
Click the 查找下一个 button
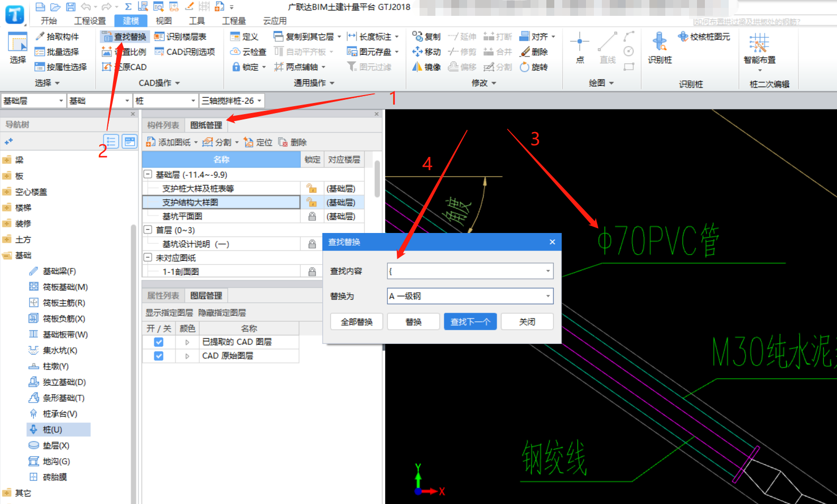(470, 322)
